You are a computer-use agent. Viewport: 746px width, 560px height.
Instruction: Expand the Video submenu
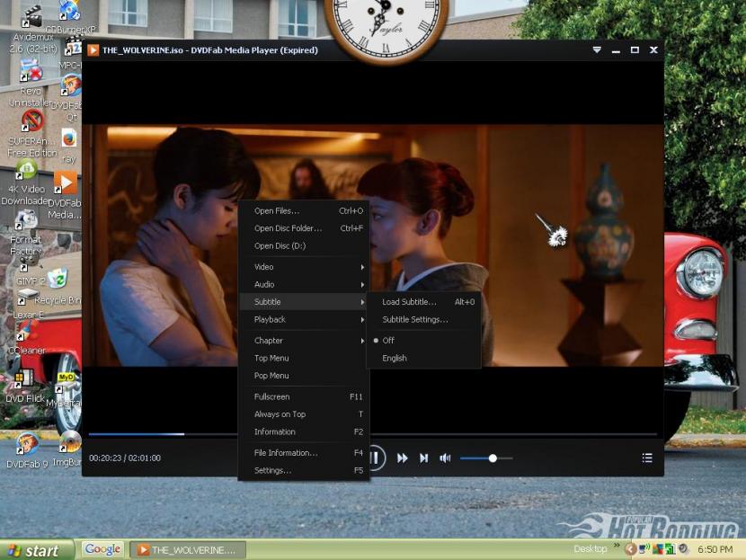304,267
